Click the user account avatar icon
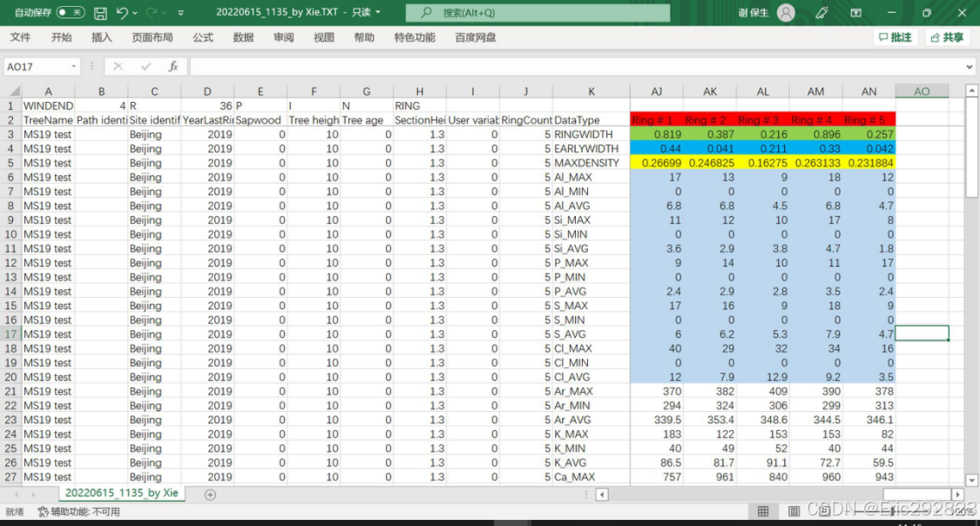This screenshot has height=526, width=980. 786,12
